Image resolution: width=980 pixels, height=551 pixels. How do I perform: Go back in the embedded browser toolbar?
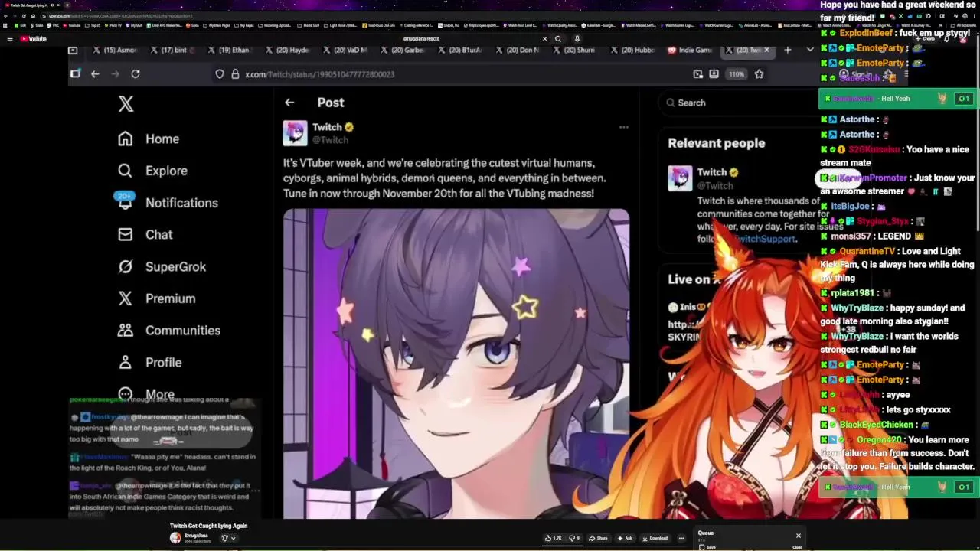click(95, 74)
